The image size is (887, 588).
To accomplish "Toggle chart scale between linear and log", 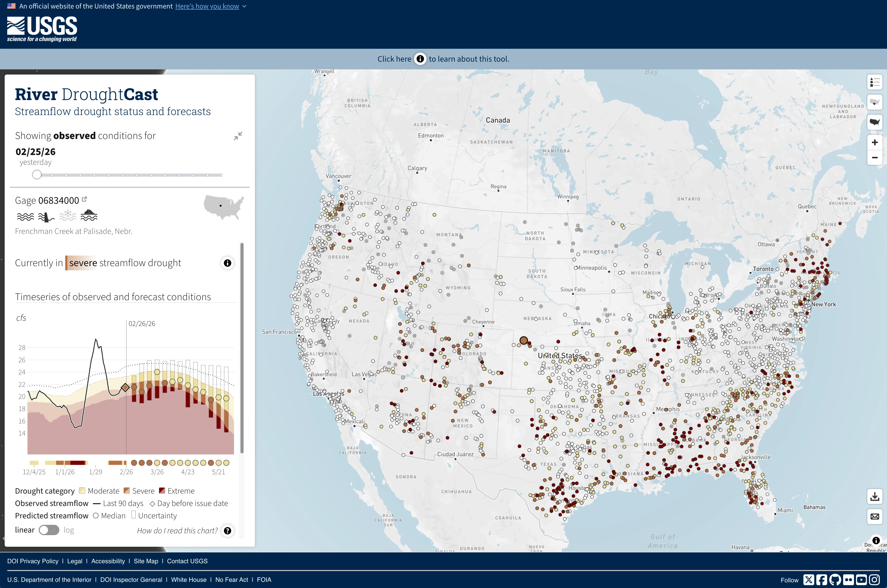I will coord(49,530).
